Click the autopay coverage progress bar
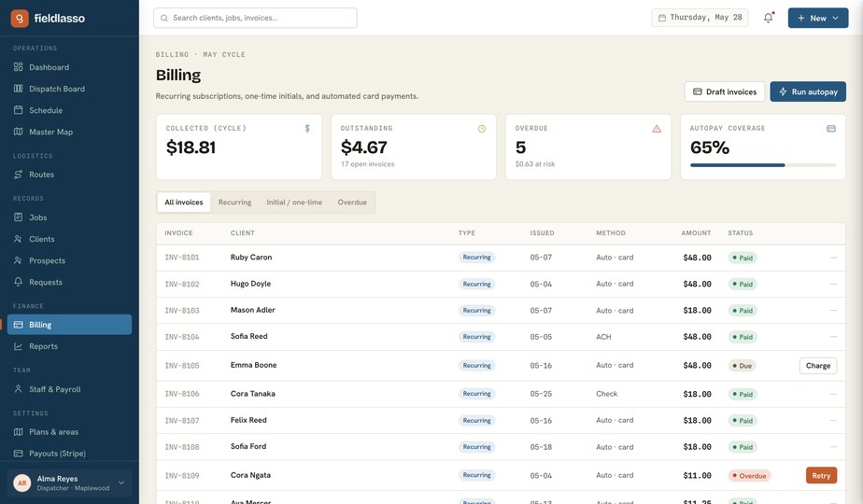863x504 pixels. (763, 165)
